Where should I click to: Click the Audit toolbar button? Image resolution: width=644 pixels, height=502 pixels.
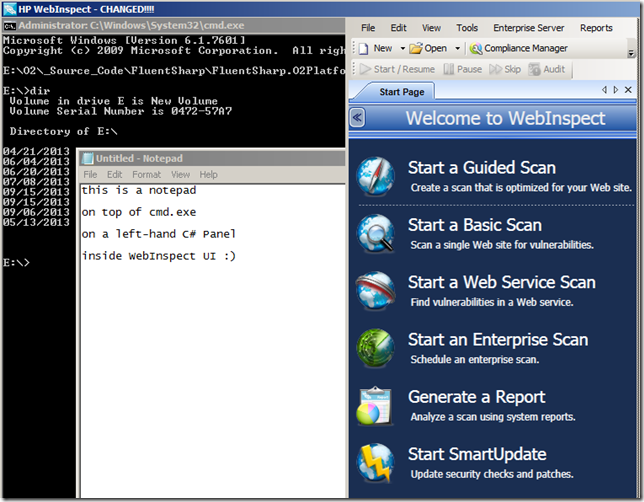(x=547, y=69)
